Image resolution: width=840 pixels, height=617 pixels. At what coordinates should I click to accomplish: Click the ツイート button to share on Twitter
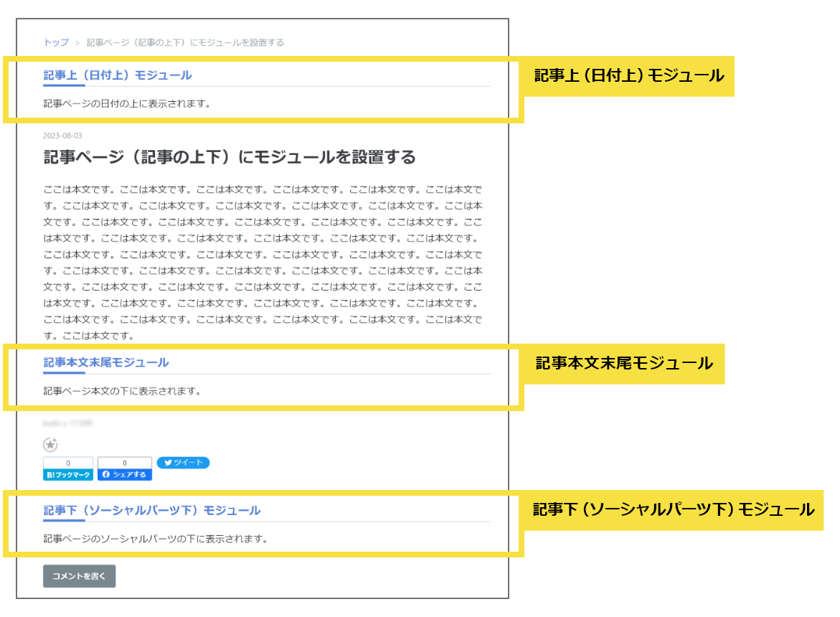[184, 463]
